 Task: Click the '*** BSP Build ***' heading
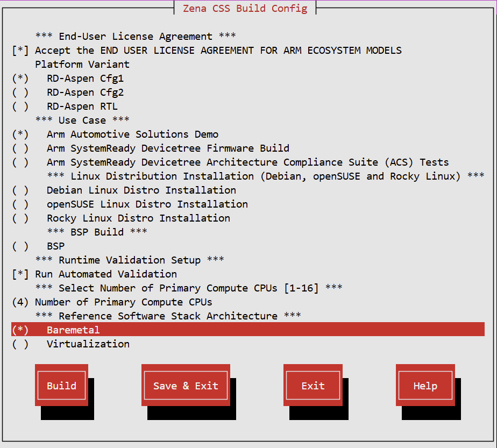(x=97, y=232)
